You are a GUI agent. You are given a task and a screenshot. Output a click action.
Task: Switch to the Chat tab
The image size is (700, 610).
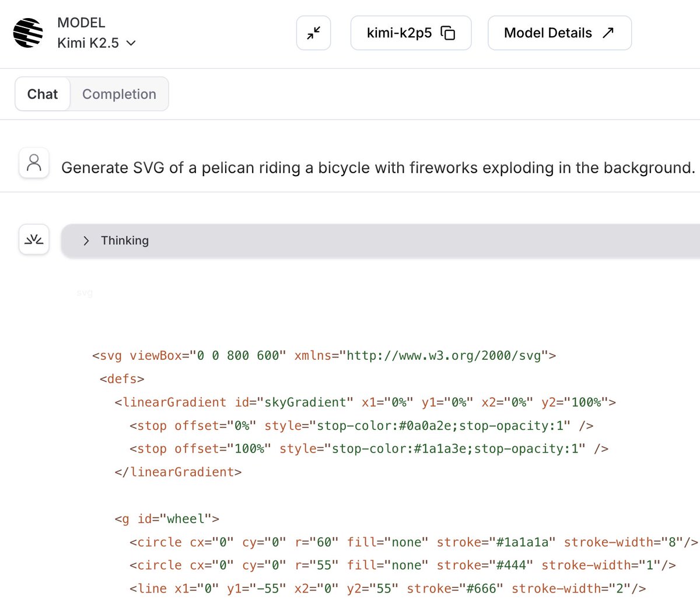tap(43, 94)
